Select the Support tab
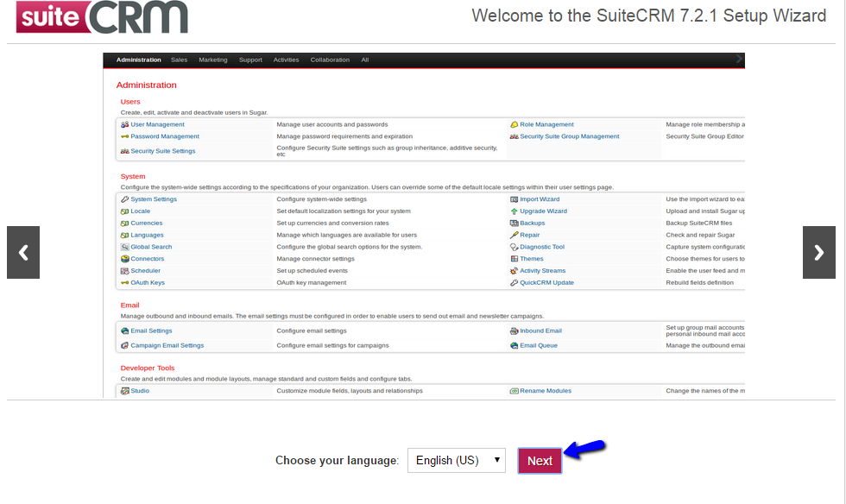The height and width of the screenshot is (504, 846). [x=250, y=60]
